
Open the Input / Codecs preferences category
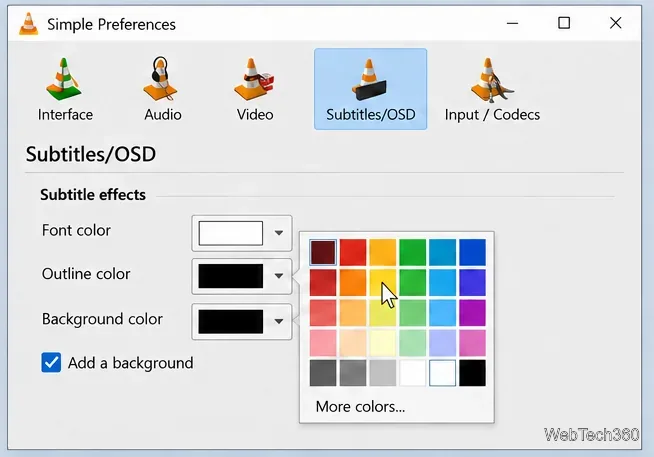(492, 89)
